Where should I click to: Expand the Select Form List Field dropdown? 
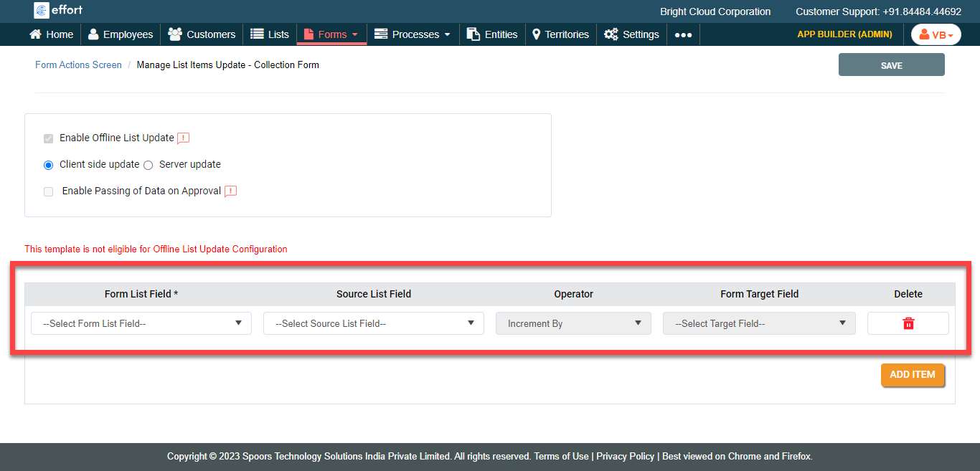pos(141,323)
